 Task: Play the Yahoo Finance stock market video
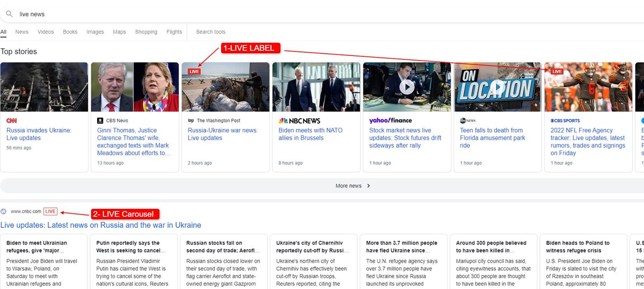(x=407, y=87)
